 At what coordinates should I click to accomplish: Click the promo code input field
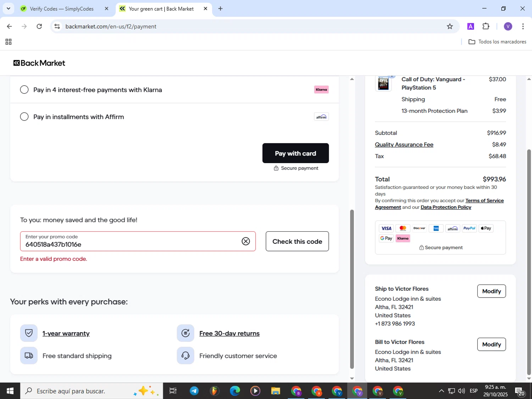coord(138,241)
